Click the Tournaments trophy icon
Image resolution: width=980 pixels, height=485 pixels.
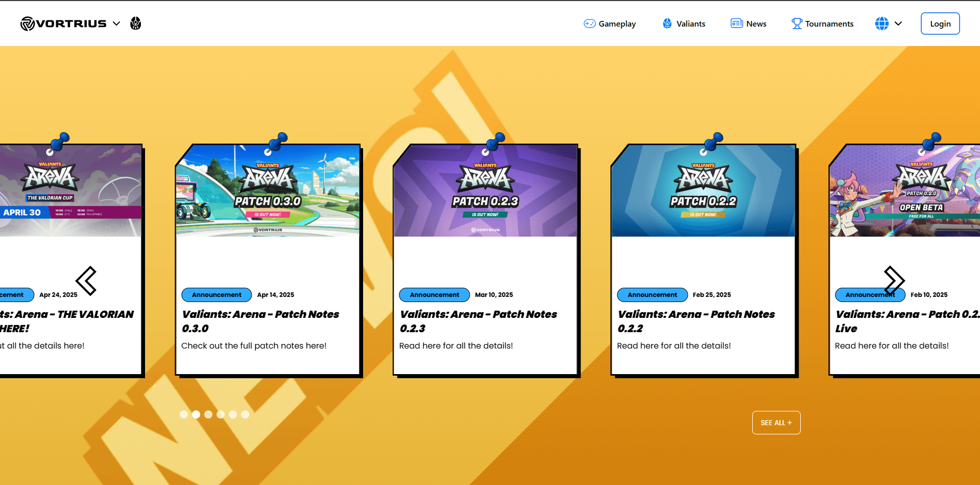click(x=797, y=24)
